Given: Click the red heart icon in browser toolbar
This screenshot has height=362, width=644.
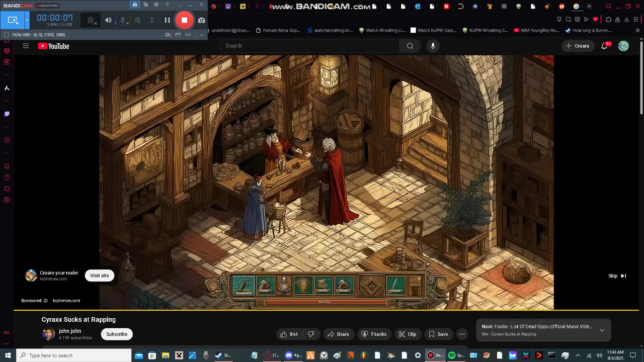Looking at the screenshot, I should (596, 19).
